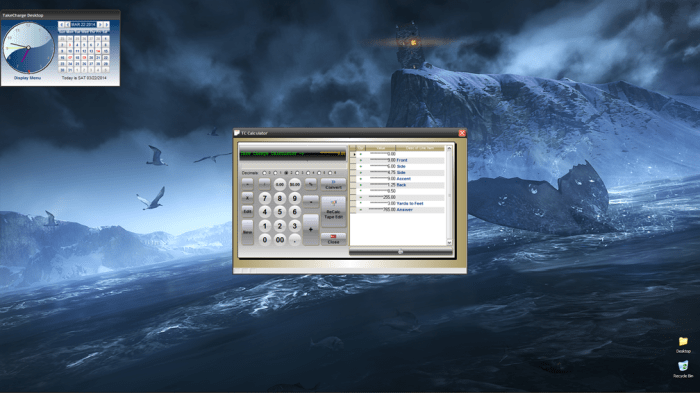
Task: Click the round $0.00 currency key
Action: pos(295,184)
